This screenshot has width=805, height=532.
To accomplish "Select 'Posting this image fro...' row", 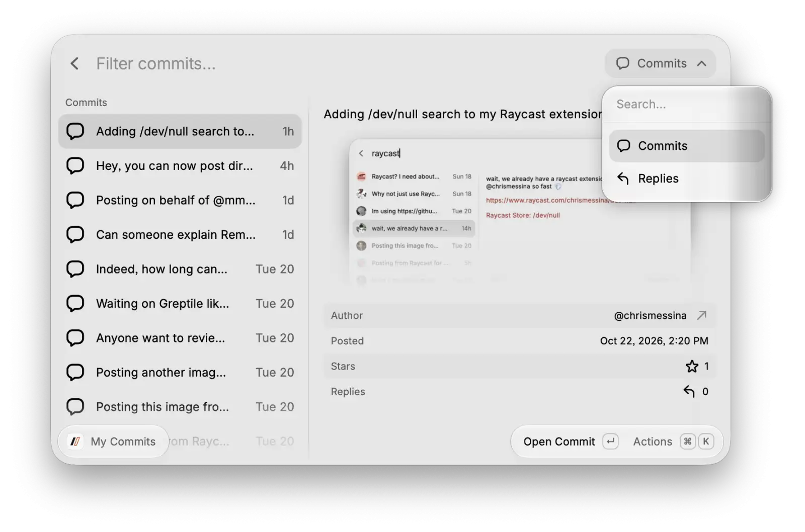I will point(180,407).
